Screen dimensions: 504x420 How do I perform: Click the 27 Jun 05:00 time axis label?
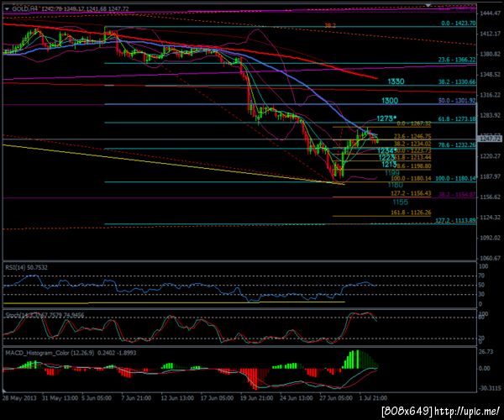pos(336,398)
